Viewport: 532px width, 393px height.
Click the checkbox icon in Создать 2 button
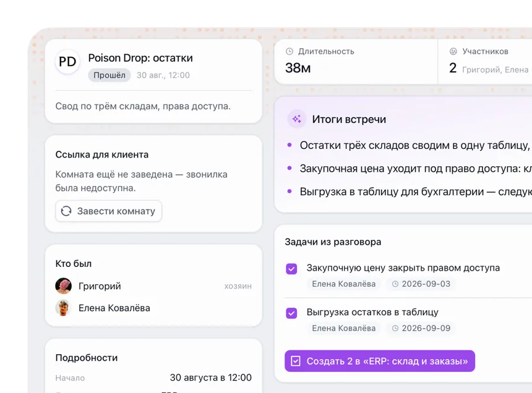coord(296,361)
